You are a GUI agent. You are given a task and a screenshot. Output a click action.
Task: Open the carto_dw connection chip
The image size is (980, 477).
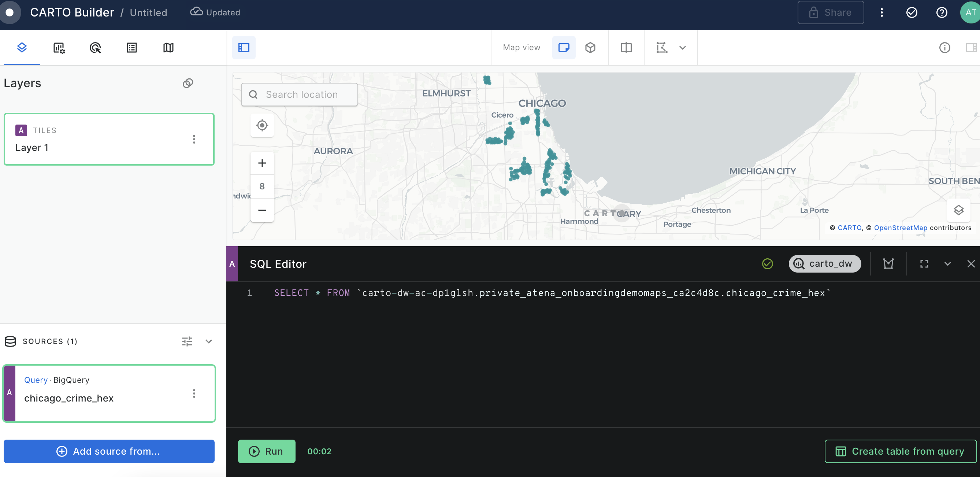[824, 263]
